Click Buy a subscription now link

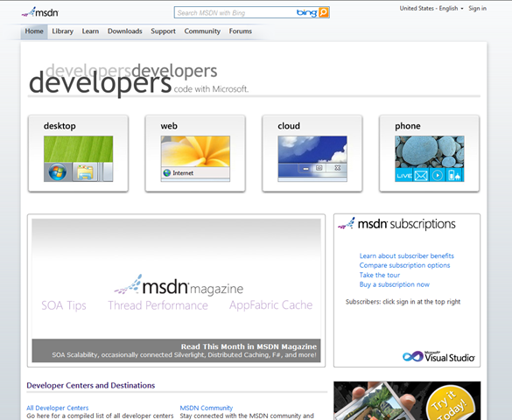coord(394,284)
